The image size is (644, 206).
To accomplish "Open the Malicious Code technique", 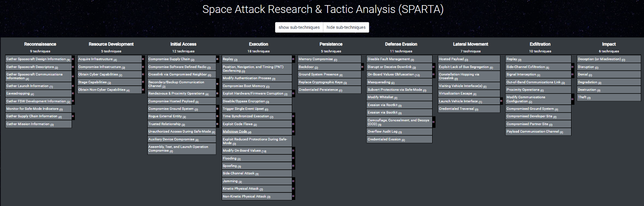I will click(256, 132).
